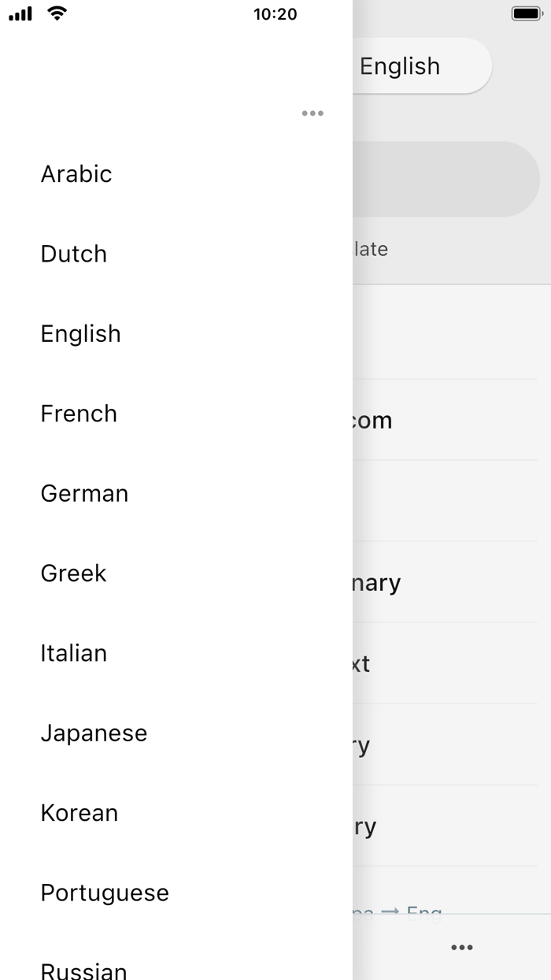551x980 pixels.
Task: Choose Italian from the list
Action: click(74, 653)
